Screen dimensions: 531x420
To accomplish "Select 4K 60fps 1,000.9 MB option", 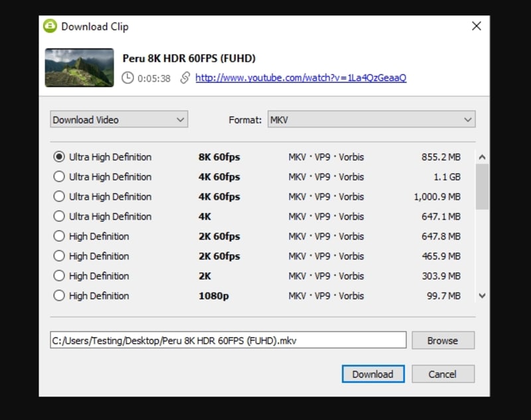I will (x=59, y=196).
